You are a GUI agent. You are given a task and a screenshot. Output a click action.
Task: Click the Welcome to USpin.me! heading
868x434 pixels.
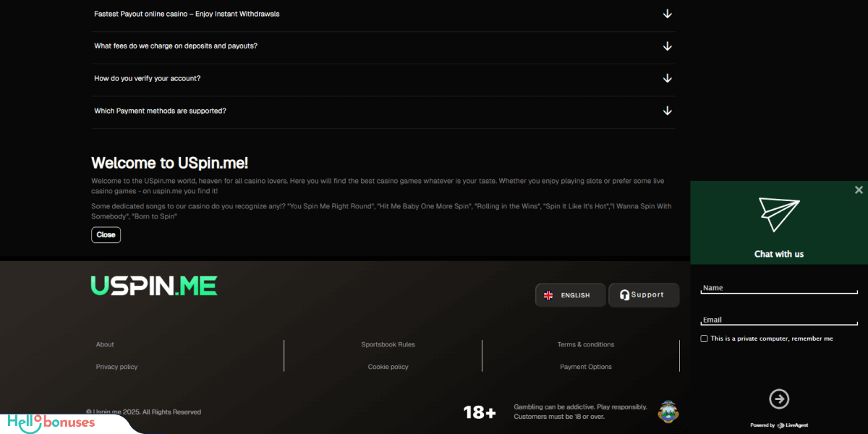coord(170,163)
